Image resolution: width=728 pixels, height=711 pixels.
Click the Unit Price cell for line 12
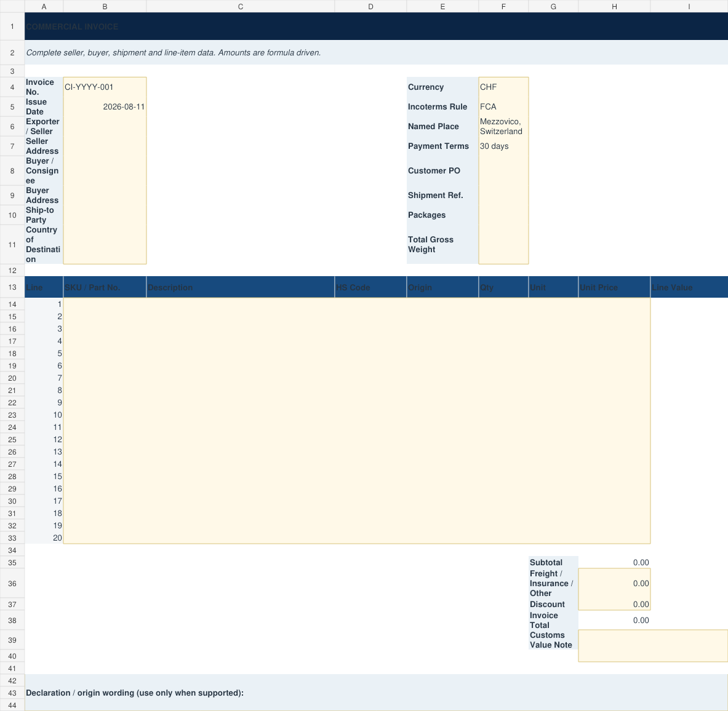[614, 440]
